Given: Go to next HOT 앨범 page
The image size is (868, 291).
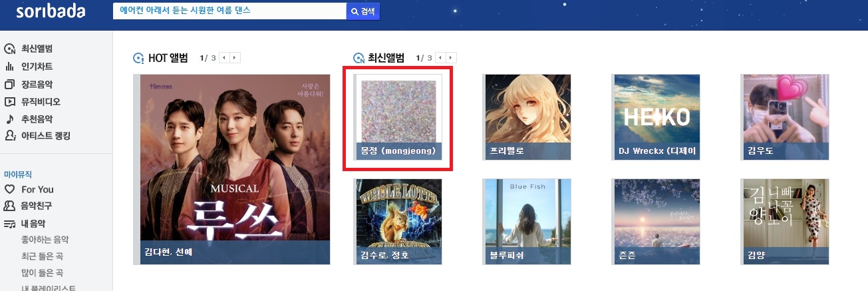Looking at the screenshot, I should [x=235, y=58].
